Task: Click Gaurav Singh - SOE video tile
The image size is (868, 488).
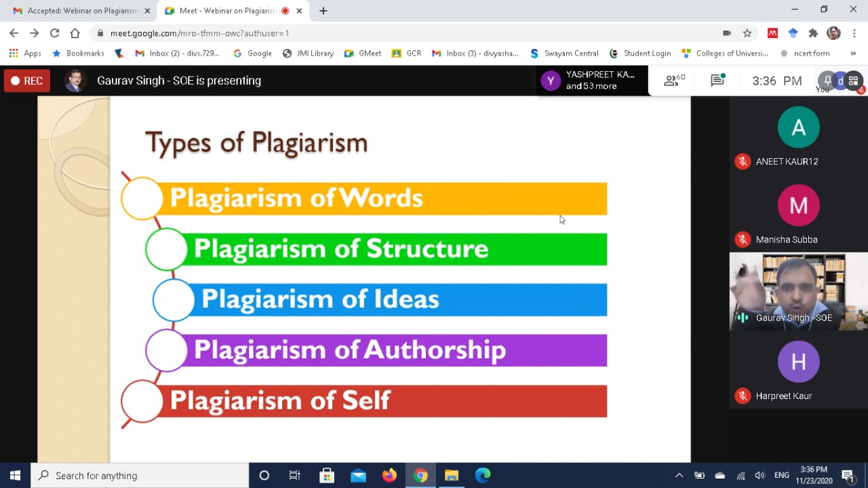Action: (798, 291)
